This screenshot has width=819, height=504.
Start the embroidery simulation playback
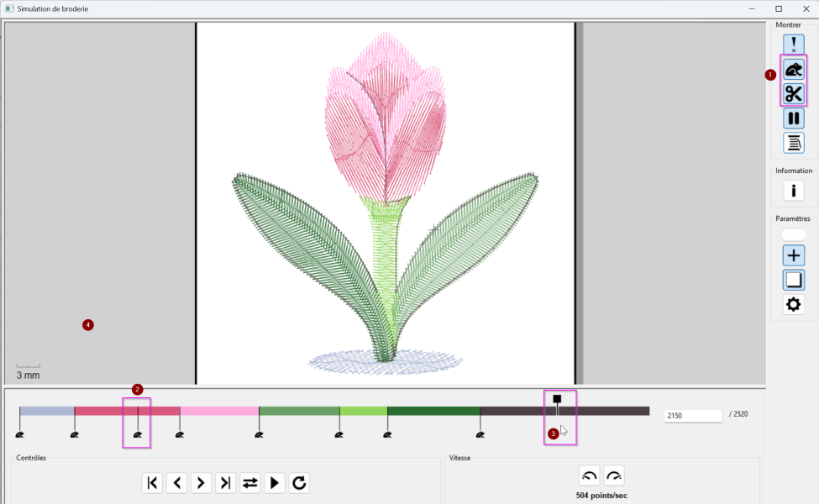click(275, 483)
